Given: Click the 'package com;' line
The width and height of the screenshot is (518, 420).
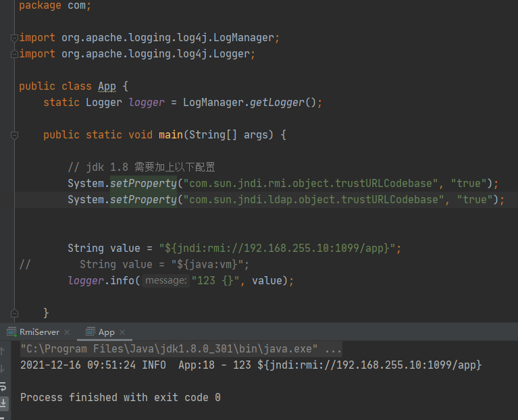Looking at the screenshot, I should tap(55, 5).
